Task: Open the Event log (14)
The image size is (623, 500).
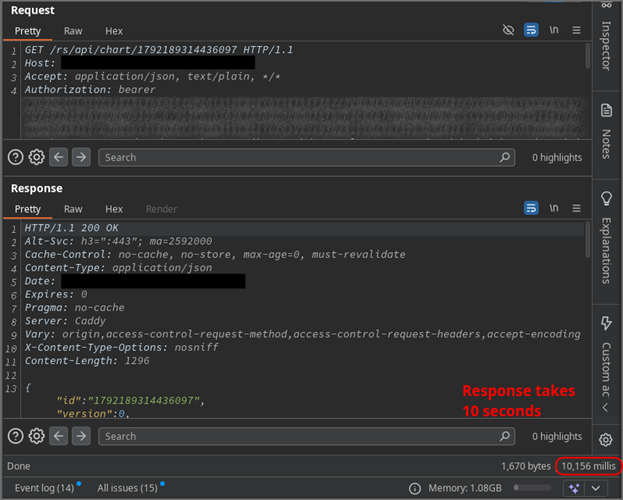Action: click(40, 487)
